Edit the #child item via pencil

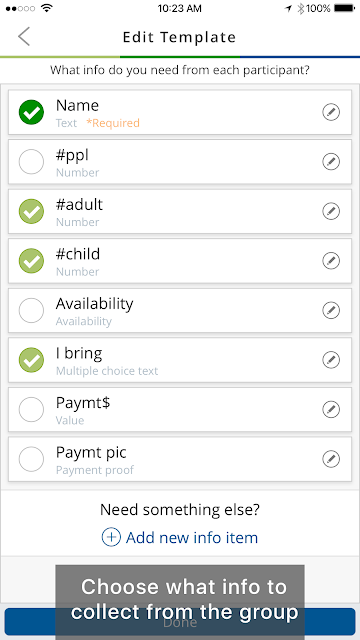click(331, 260)
